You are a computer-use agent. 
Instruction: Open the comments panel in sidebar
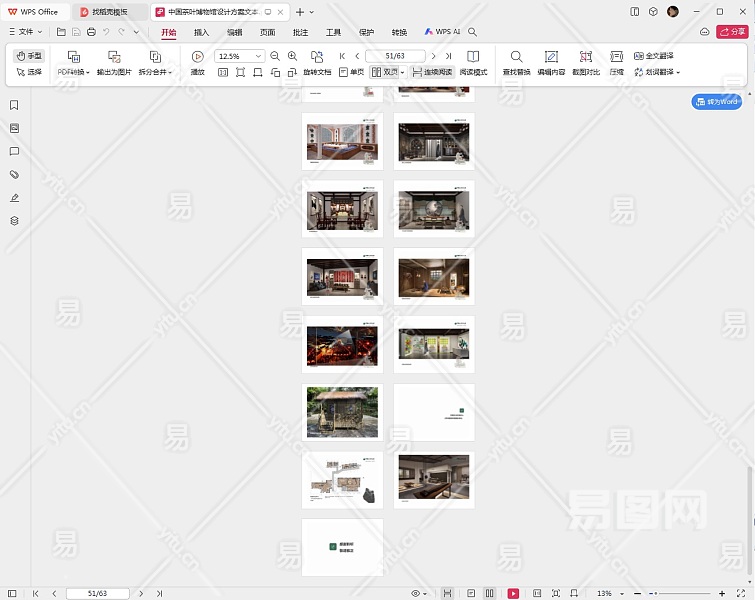pyautogui.click(x=14, y=152)
